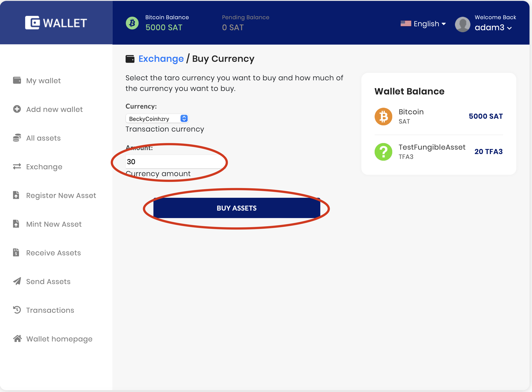
Task: Open the Mint New Asset page
Action: (54, 224)
